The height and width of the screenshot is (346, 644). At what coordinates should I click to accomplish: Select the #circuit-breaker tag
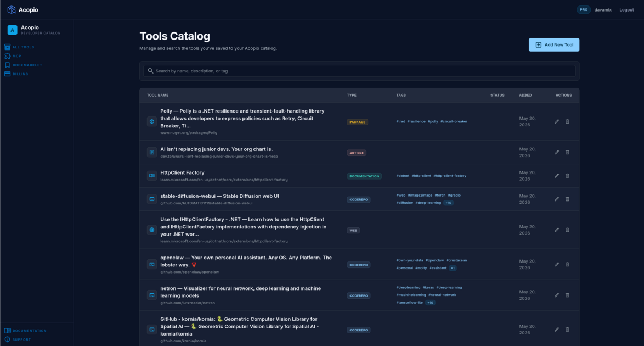[x=454, y=121]
